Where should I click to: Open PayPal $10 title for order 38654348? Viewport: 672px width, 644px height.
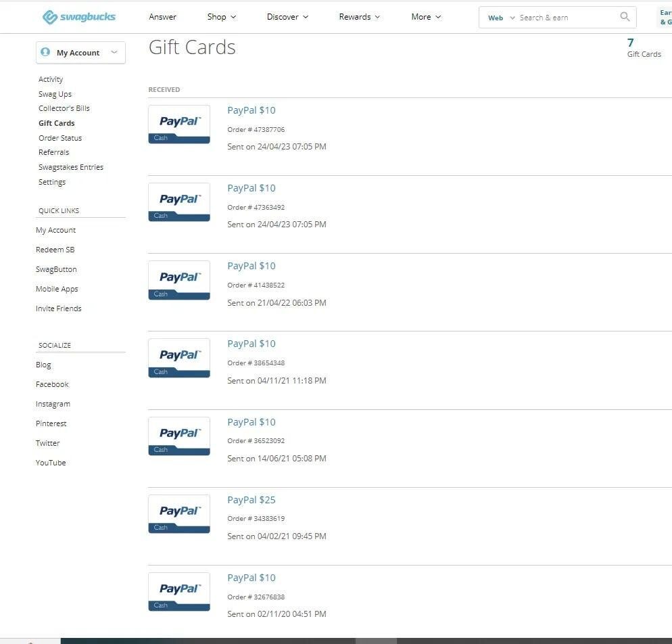point(251,344)
